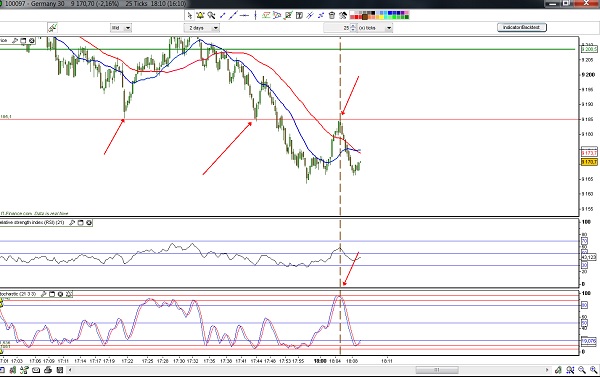This screenshot has height=377, width=600.
Task: Select the trend line segment tool
Action: click(222, 15)
